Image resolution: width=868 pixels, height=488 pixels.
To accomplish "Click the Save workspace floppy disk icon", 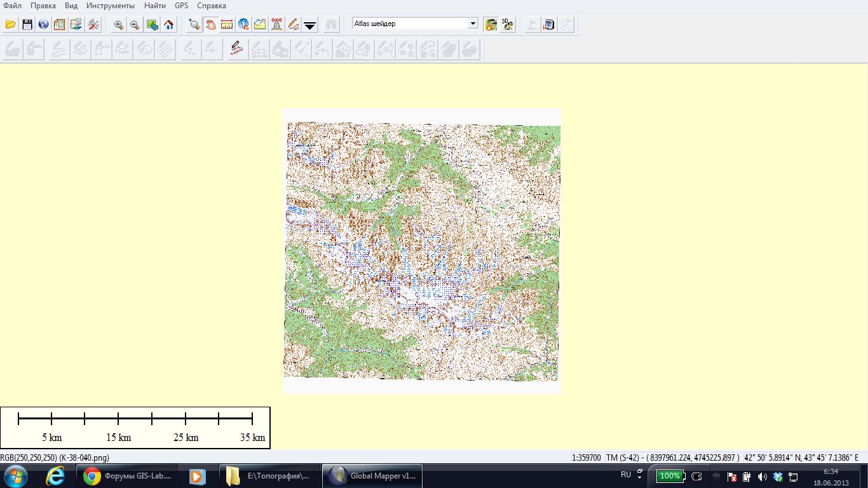I will pos(27,25).
